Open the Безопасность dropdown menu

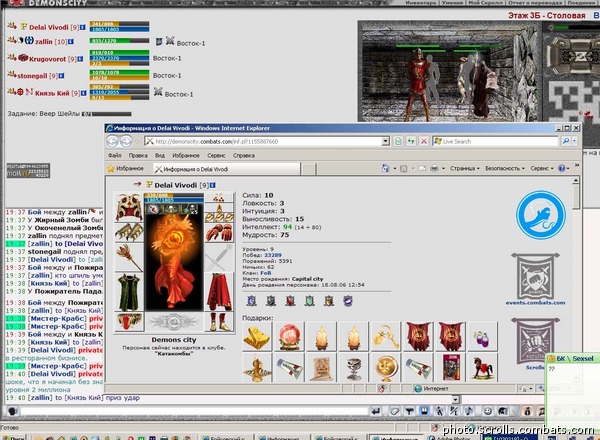[x=505, y=168]
